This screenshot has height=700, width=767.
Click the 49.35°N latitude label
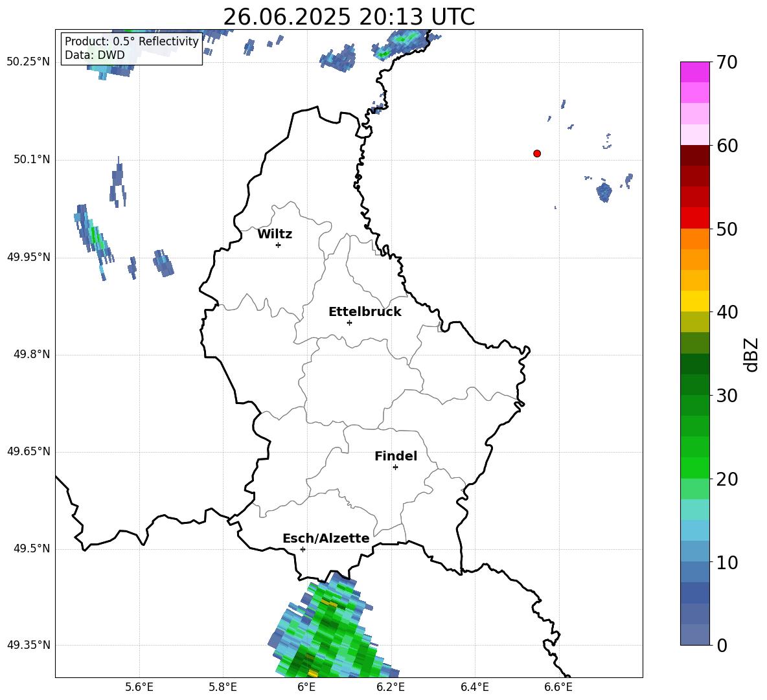click(x=29, y=645)
